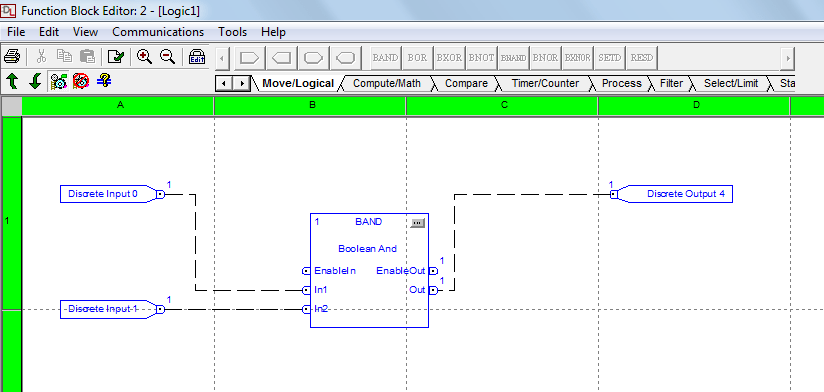Add a BNOR block from toolbar
The image size is (824, 392).
pyautogui.click(x=545, y=58)
